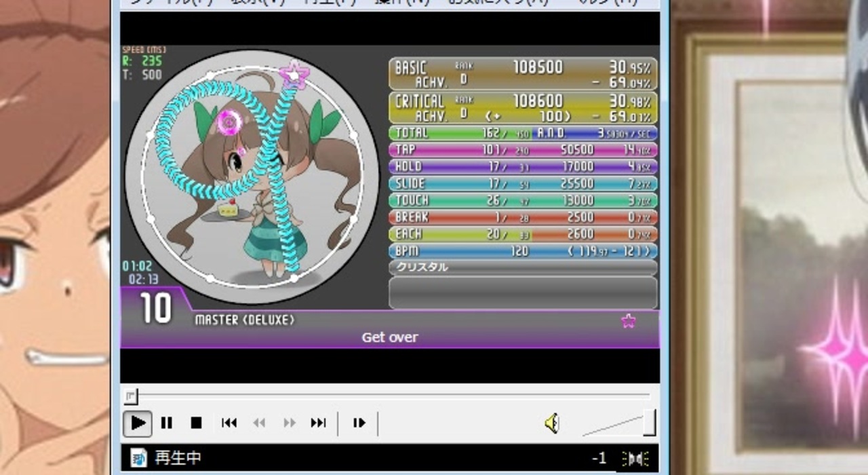The width and height of the screenshot is (868, 475).
Task: Click the elapsed time '01:02'
Action: 138,266
